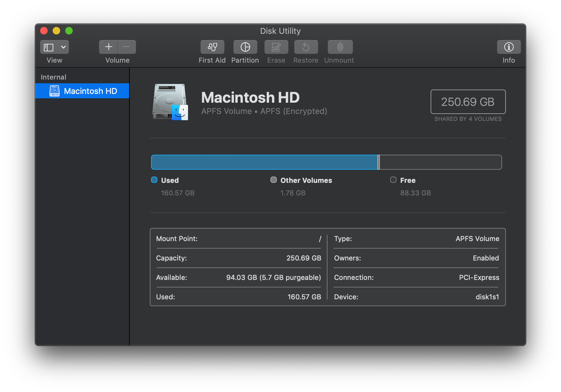The width and height of the screenshot is (561, 392).
Task: Click the Capacity 250.69 GB table value
Action: pyautogui.click(x=304, y=258)
